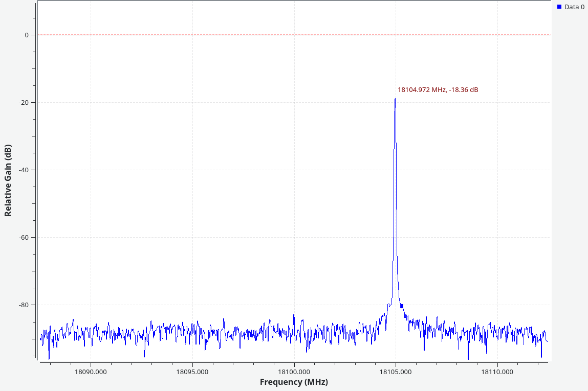Click the 18105.000 x-axis tick label
The image size is (588, 391).
click(x=396, y=372)
